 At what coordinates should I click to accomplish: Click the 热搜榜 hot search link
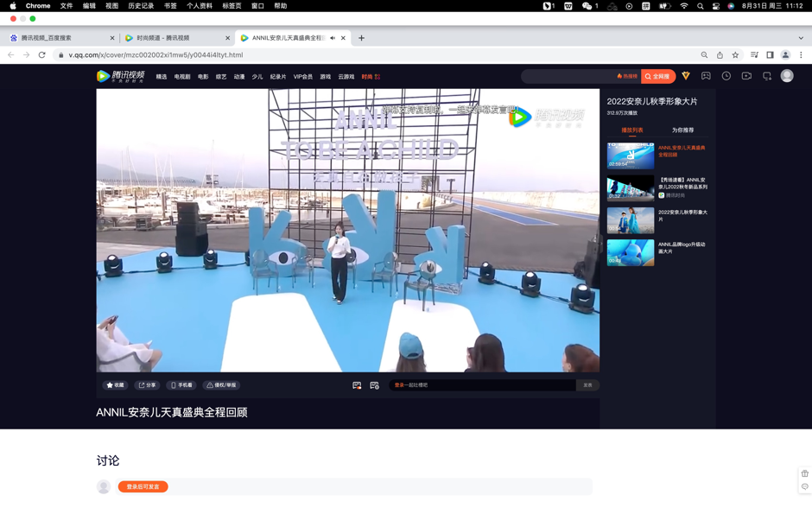[x=627, y=76]
